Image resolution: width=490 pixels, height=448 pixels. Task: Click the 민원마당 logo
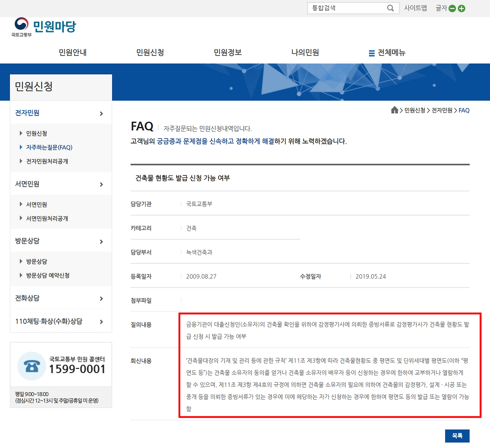pyautogui.click(x=44, y=27)
